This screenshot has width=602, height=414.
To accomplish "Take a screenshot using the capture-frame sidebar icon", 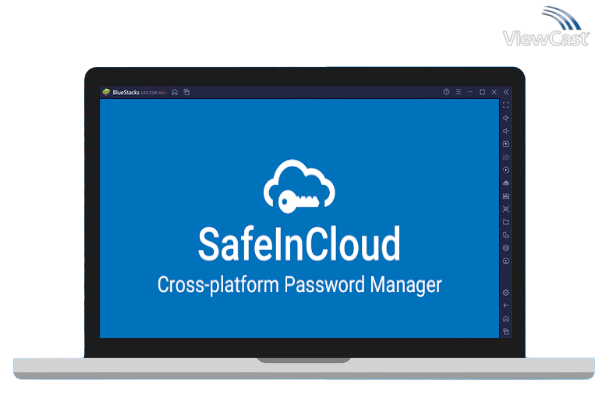I will [x=506, y=209].
